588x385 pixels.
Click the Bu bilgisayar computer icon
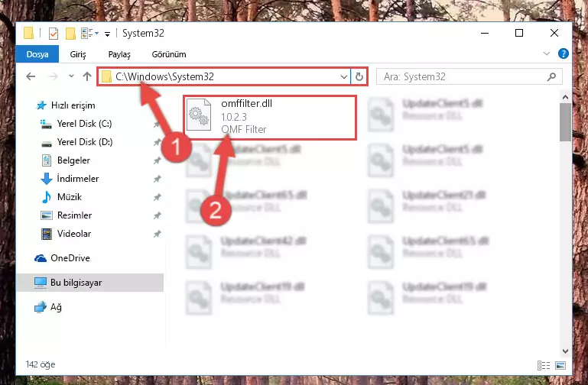click(x=40, y=283)
